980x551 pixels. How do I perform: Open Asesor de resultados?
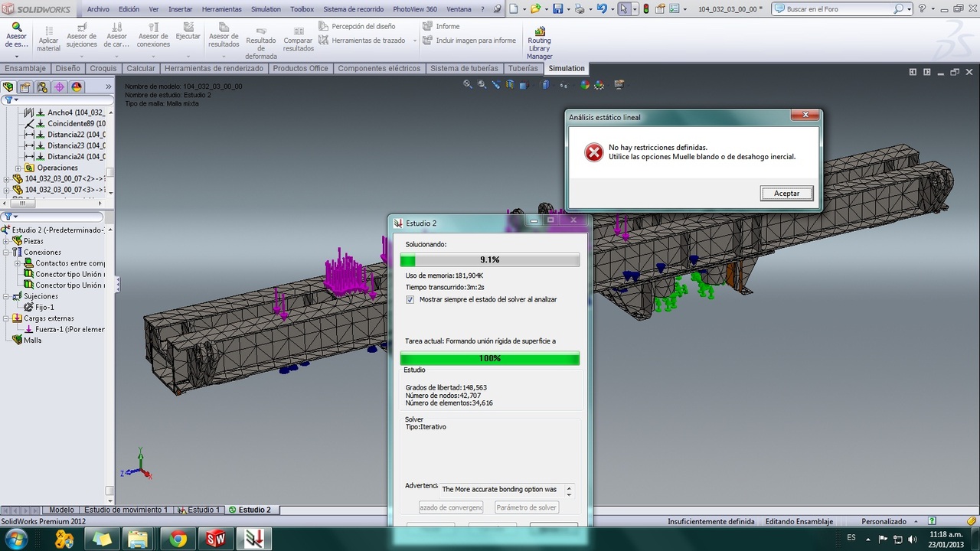point(224,36)
